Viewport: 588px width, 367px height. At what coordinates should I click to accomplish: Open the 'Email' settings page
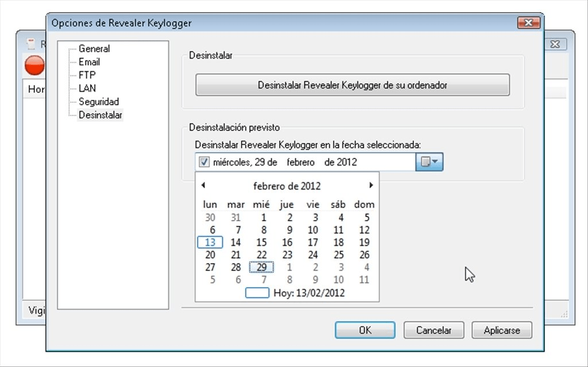click(89, 61)
